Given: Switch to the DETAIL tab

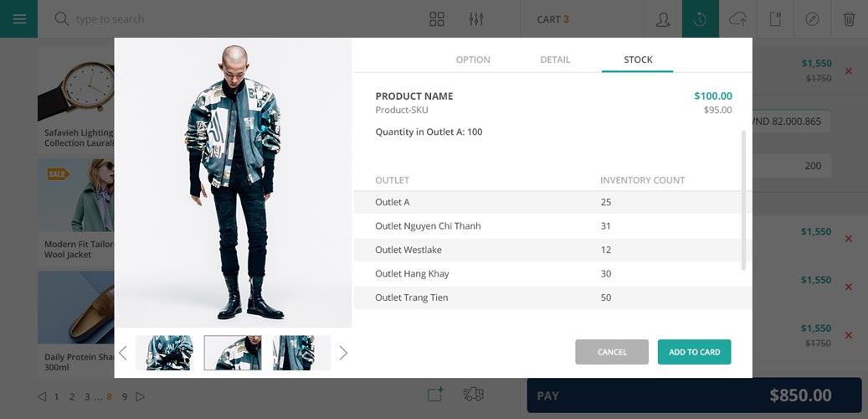Looking at the screenshot, I should pos(555,59).
